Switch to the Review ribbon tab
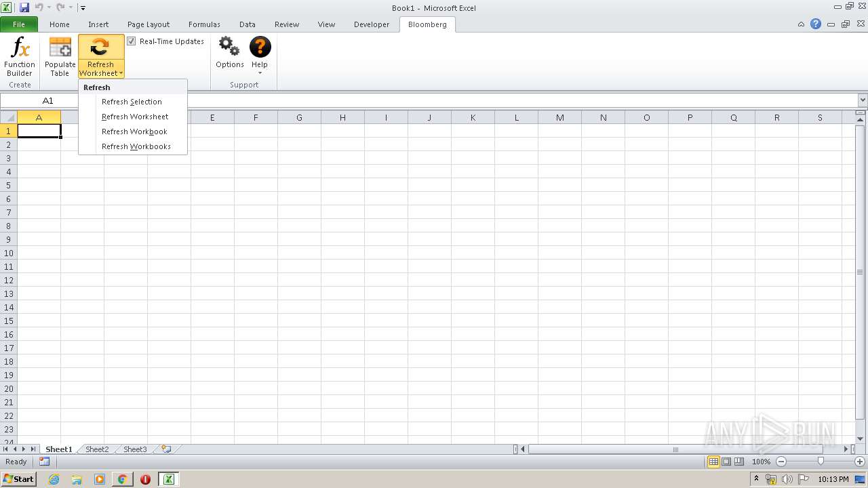 click(x=287, y=24)
